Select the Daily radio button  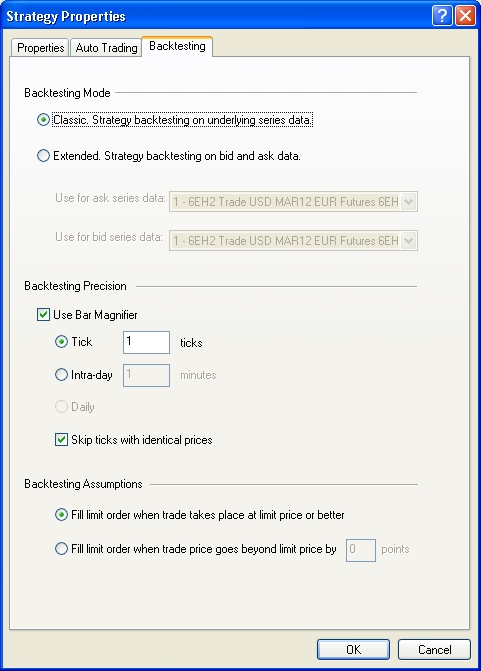[61, 407]
